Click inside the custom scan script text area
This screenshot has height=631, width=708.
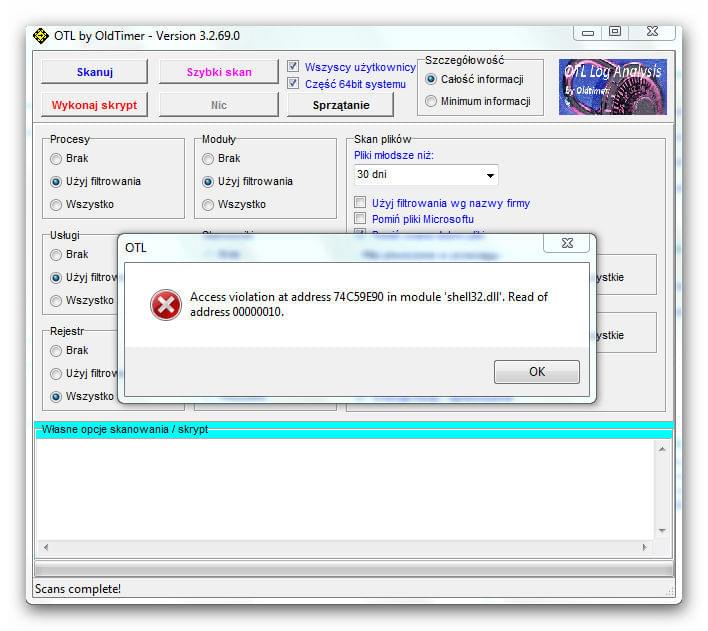click(345, 489)
